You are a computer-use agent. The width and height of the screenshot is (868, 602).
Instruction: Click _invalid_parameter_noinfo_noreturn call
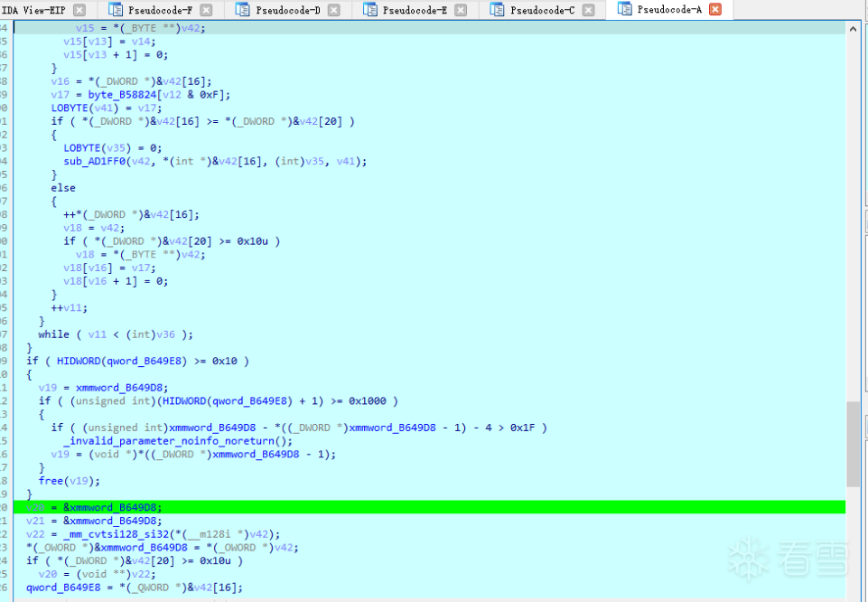177,441
